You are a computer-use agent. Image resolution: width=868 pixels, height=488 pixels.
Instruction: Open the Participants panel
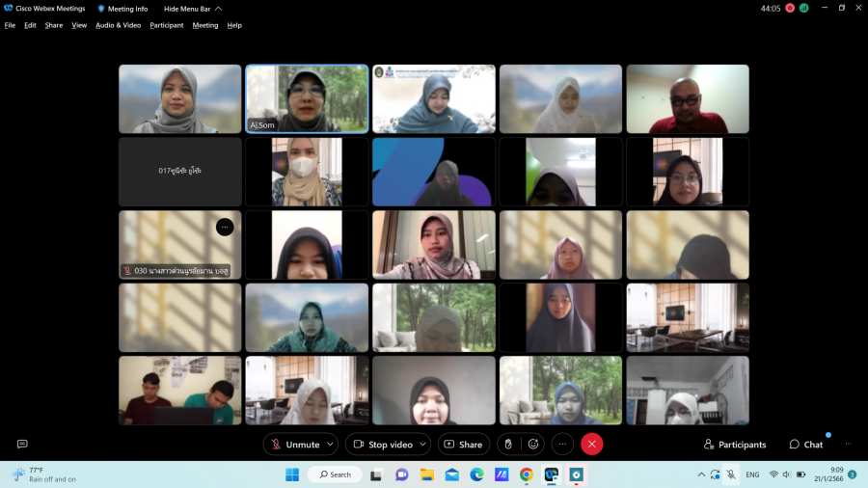(x=735, y=445)
